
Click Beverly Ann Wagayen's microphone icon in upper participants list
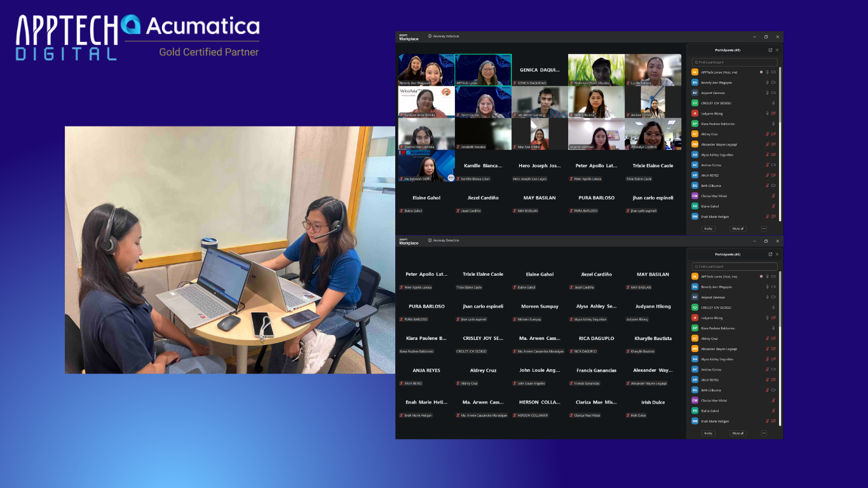coord(768,83)
